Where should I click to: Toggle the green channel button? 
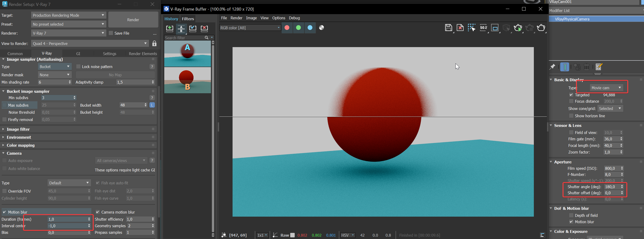pos(298,28)
